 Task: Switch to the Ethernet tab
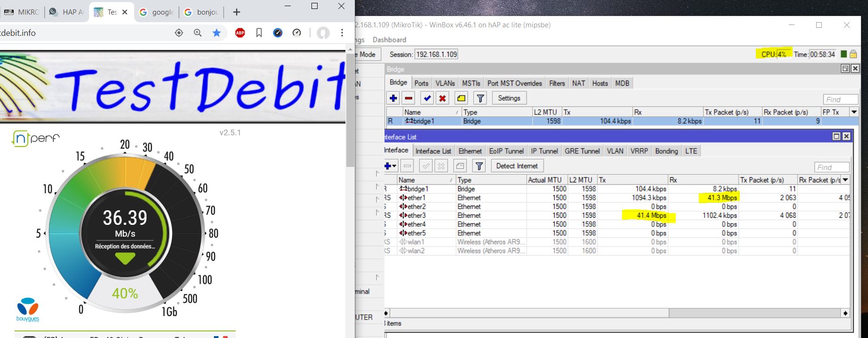pos(470,151)
